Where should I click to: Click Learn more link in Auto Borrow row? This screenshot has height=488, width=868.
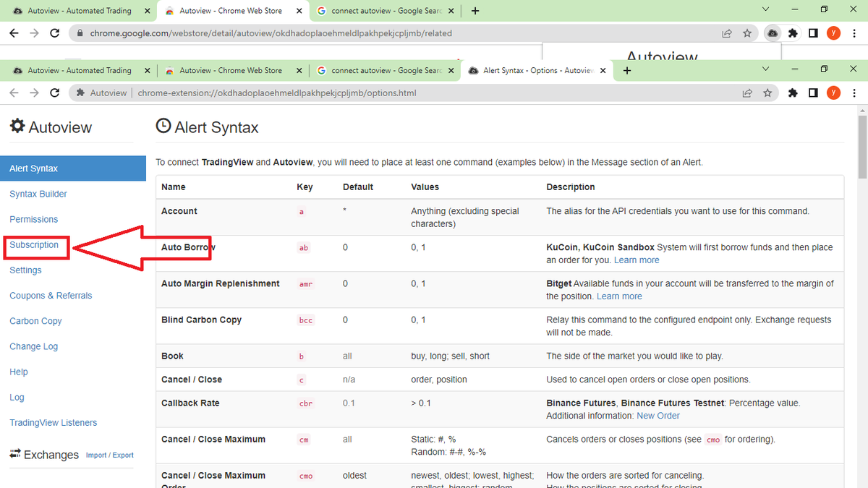637,260
